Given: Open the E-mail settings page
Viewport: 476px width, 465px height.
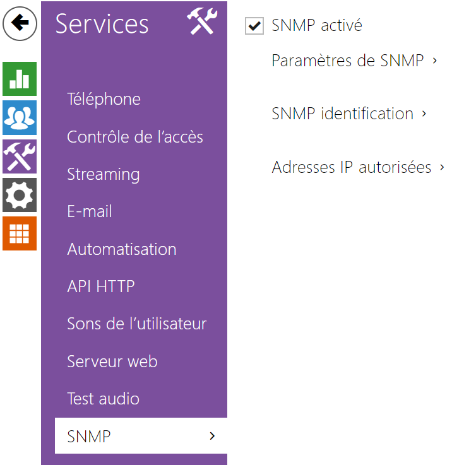Looking at the screenshot, I should (89, 211).
